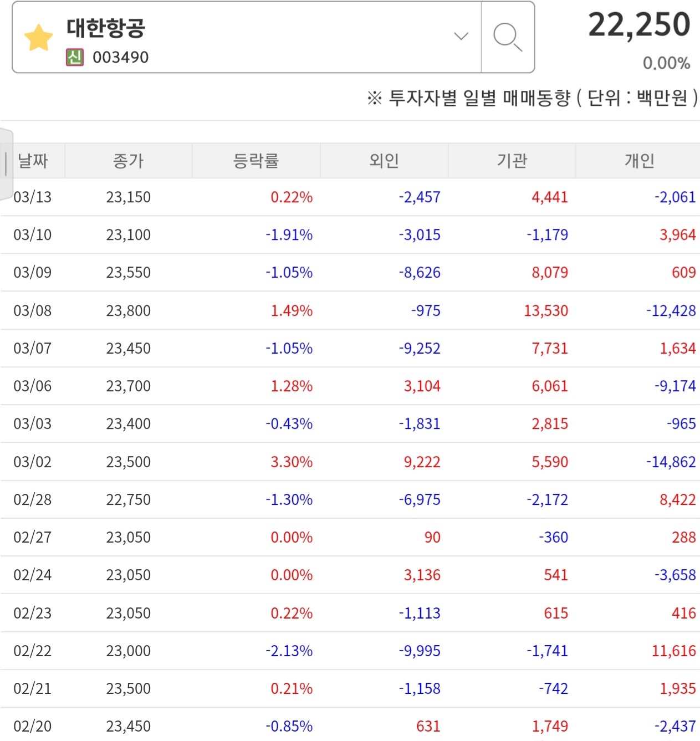The height and width of the screenshot is (741, 700).
Task: Click foreign value 90 on 02/27
Action: pos(432,538)
